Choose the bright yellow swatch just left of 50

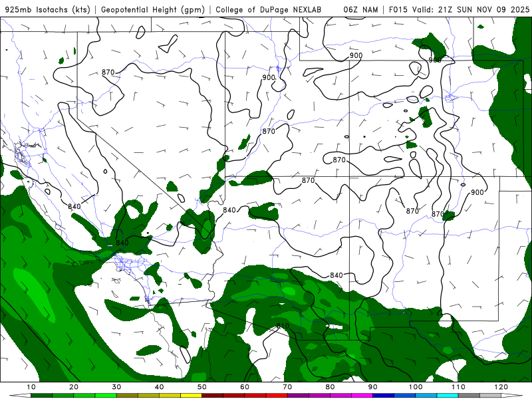point(191,396)
